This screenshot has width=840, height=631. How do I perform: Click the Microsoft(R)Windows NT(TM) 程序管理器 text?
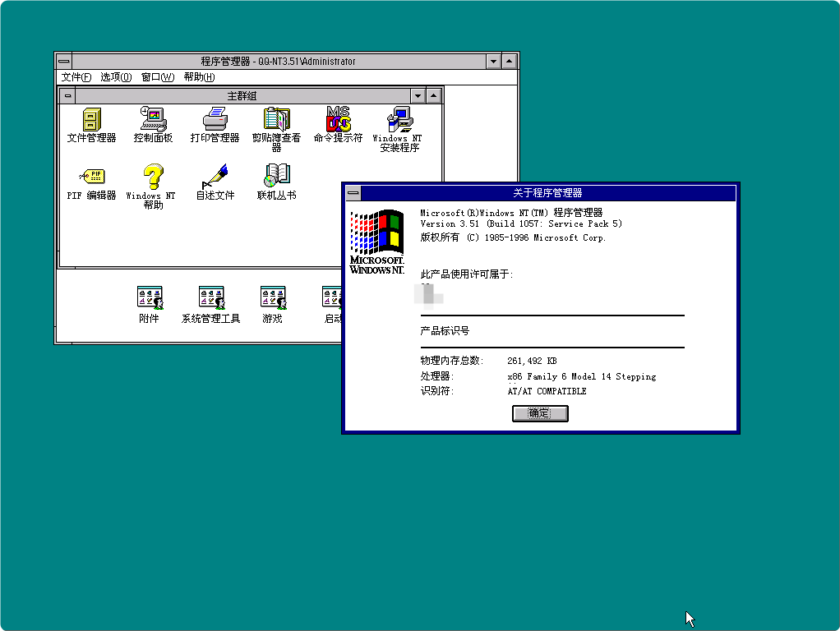(x=511, y=213)
